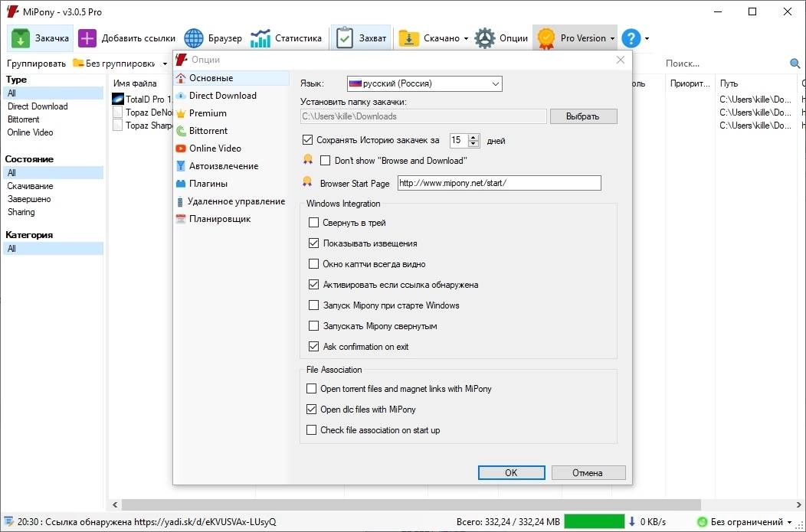
Task: Click the green Закачка download icon
Action: point(21,38)
